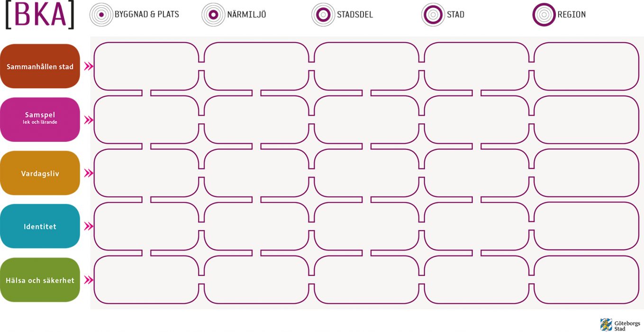Open the teal Identitet category
644x332 pixels.
pos(40,226)
